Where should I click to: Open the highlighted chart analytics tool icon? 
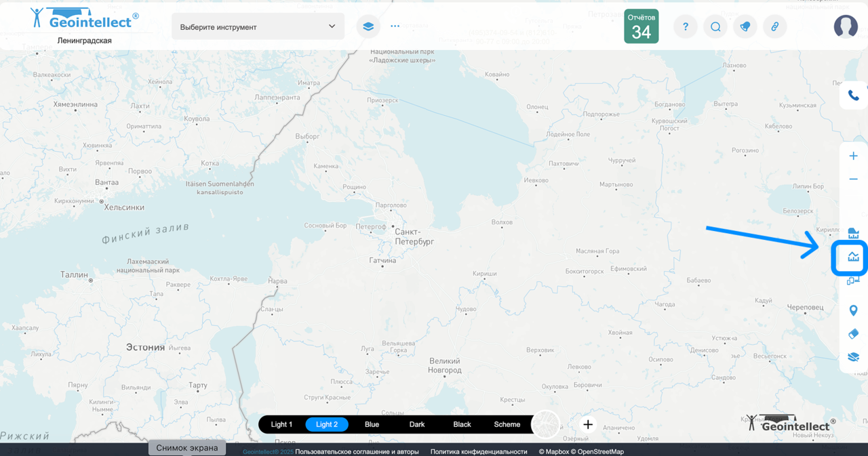click(x=853, y=257)
